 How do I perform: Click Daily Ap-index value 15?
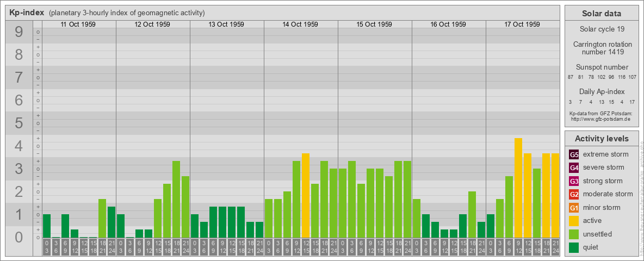coord(611,102)
